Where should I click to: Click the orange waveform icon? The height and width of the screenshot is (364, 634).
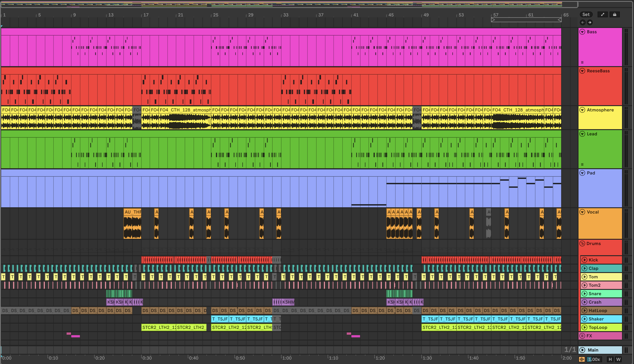(x=582, y=359)
